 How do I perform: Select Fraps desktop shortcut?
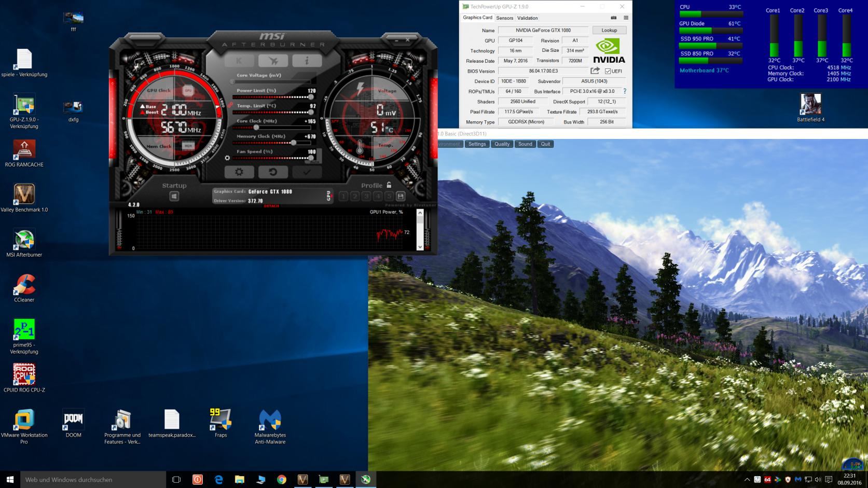pyautogui.click(x=221, y=423)
